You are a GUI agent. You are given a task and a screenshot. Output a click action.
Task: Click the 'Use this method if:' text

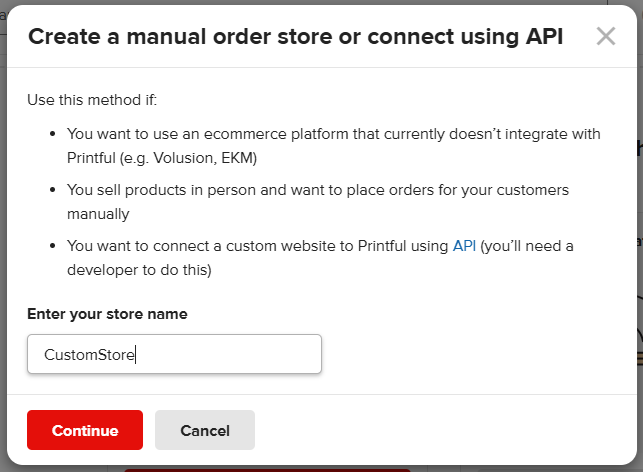92,100
